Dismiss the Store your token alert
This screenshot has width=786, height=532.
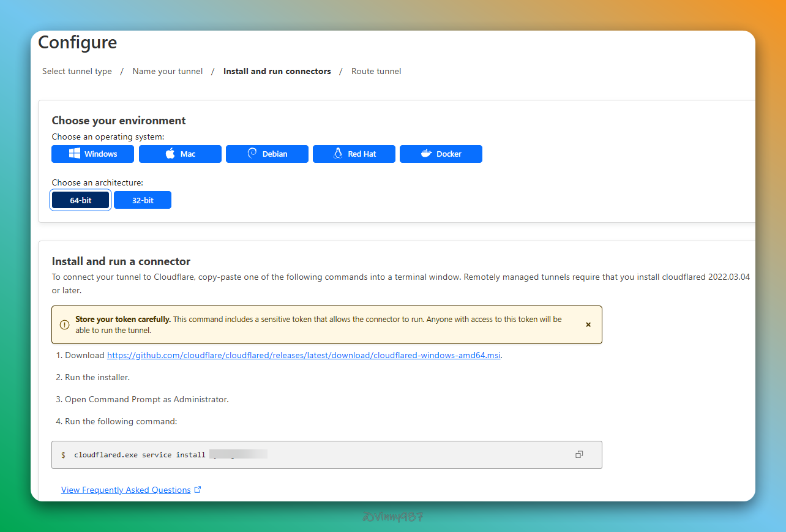[588, 324]
